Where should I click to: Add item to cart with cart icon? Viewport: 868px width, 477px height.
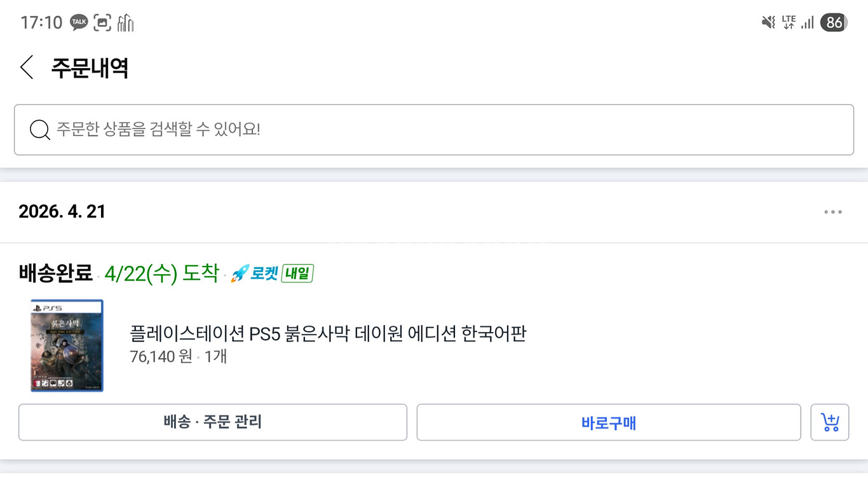pyautogui.click(x=830, y=422)
